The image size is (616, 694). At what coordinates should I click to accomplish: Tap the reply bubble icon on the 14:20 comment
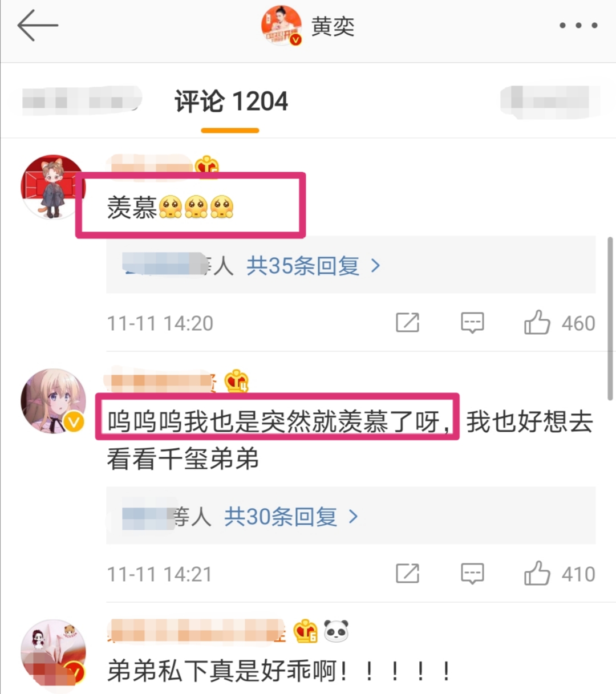pos(472,323)
